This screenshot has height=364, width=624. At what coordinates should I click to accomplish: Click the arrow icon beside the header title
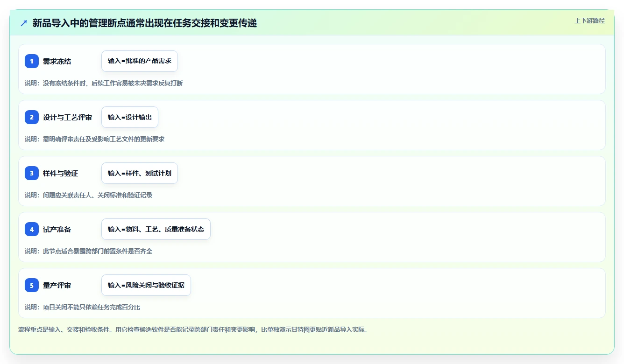click(24, 23)
